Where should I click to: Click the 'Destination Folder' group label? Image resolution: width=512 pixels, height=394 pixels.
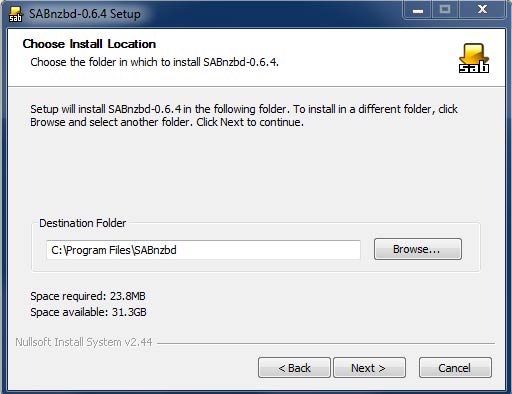point(83,223)
